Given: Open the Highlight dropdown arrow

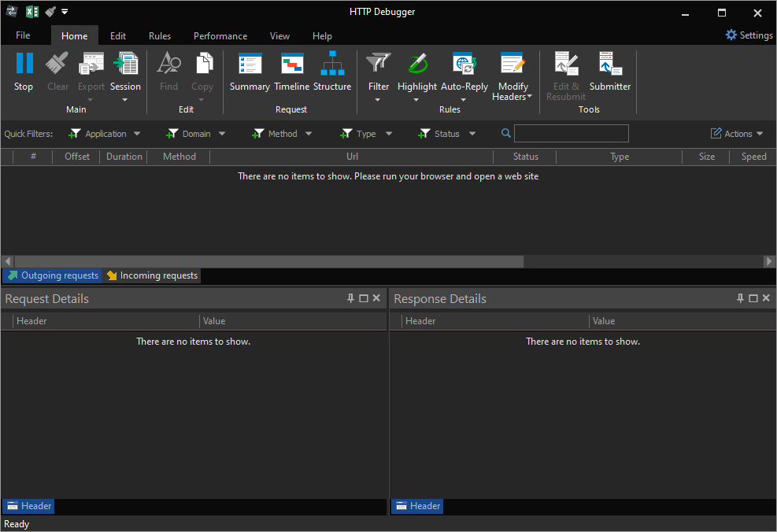Looking at the screenshot, I should coord(416,100).
